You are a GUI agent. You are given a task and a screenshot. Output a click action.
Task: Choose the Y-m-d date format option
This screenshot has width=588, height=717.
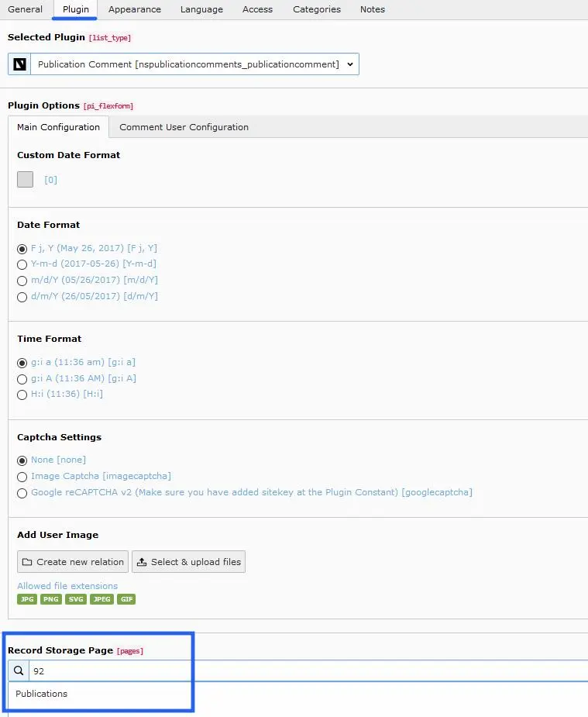22,264
